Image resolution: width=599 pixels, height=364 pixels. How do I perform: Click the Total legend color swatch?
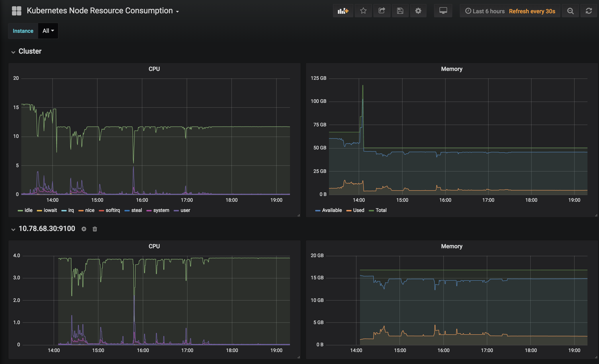click(371, 211)
